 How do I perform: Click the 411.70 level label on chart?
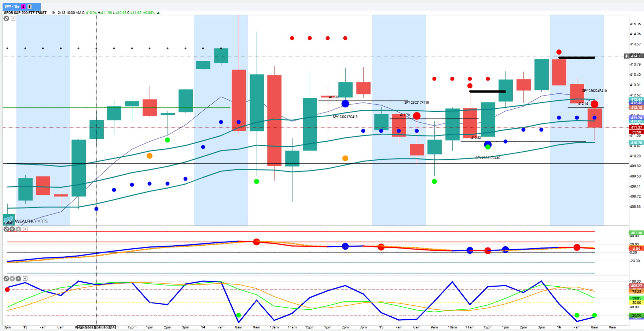(x=405, y=115)
